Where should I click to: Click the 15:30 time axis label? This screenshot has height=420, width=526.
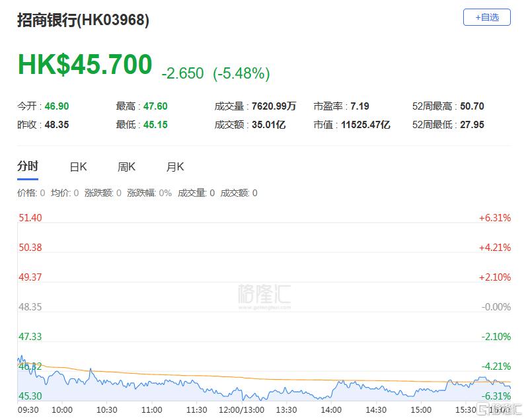466,410
